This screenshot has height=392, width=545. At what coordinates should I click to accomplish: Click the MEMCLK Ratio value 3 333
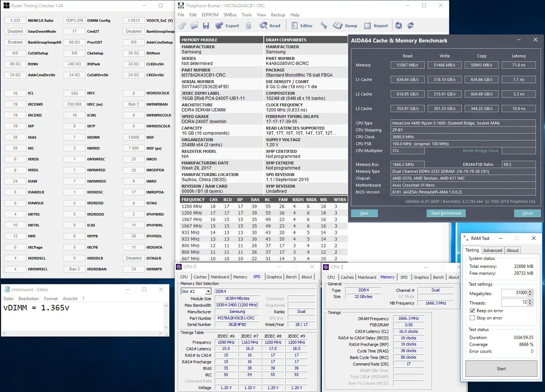point(15,20)
